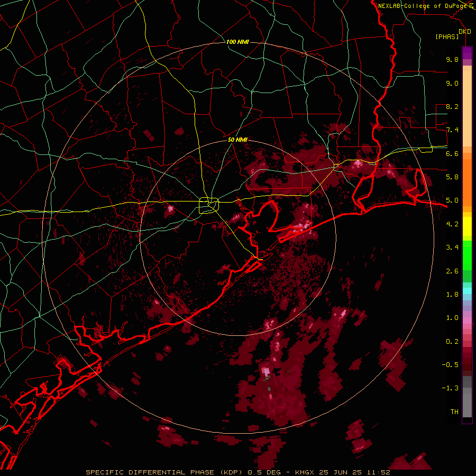Pick the cyan color band on the scale

pos(467,290)
